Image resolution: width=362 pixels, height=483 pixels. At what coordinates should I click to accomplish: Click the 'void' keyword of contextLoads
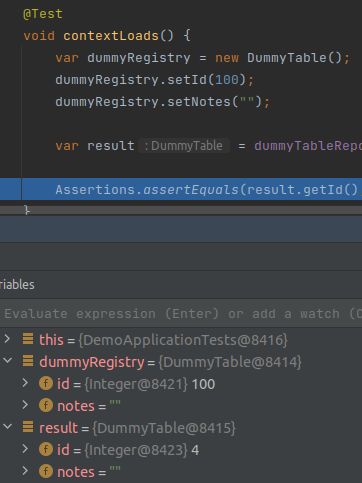pos(39,36)
